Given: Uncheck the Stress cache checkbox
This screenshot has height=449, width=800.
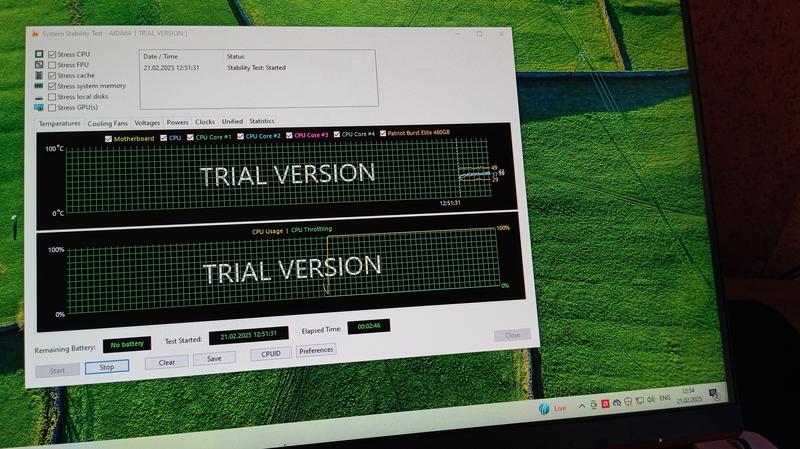Looking at the screenshot, I should (x=52, y=76).
